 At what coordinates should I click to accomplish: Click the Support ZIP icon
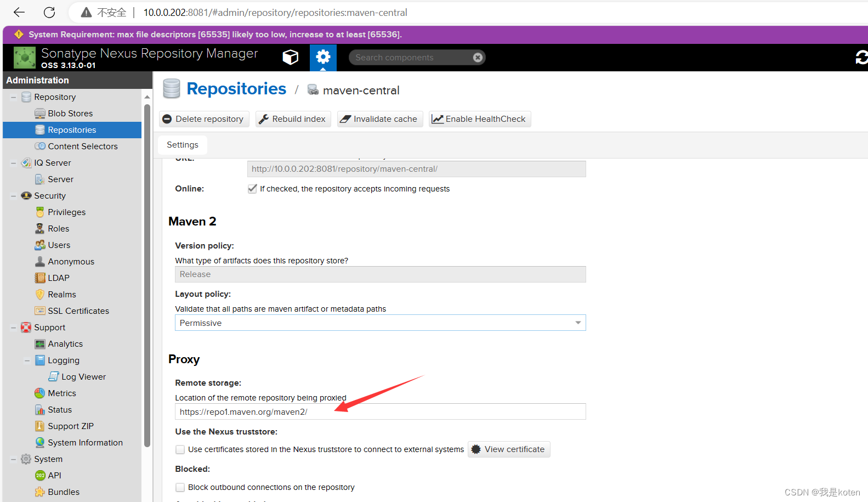click(x=40, y=426)
